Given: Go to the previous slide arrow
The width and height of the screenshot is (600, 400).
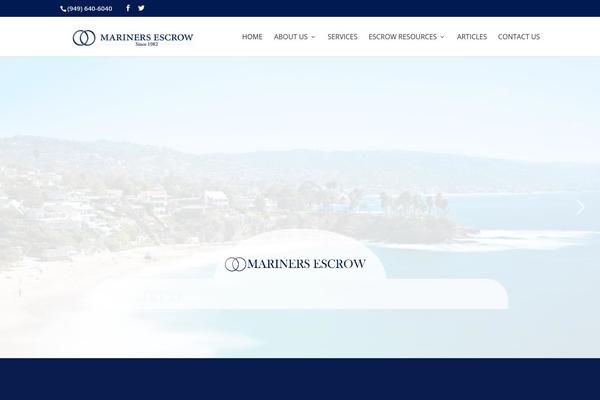Looking at the screenshot, I should coord(20,208).
